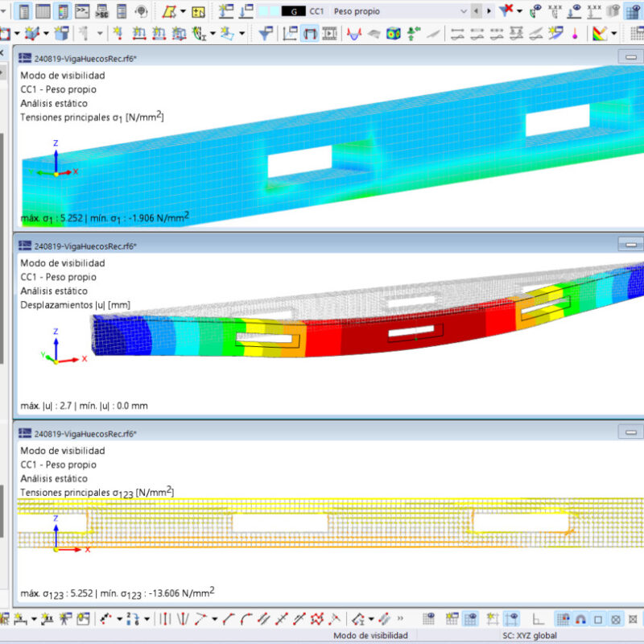The height and width of the screenshot is (644, 644).
Task: Open the console window icon
Action: (x=82, y=11)
